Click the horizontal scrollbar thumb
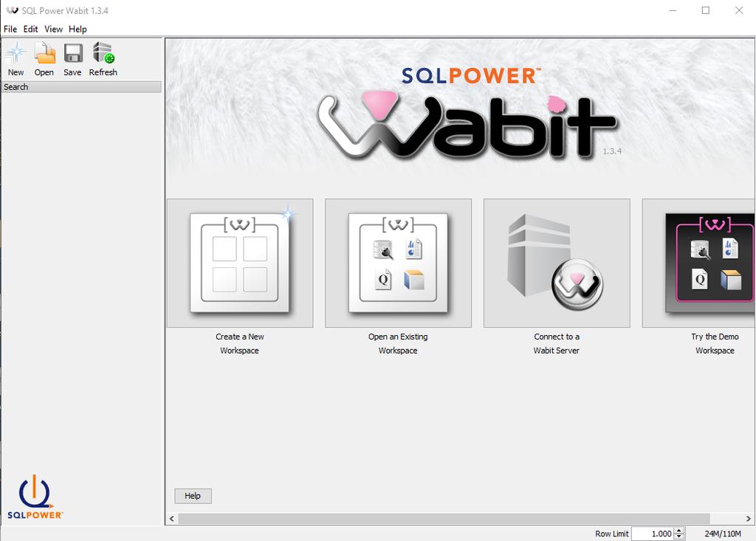The height and width of the screenshot is (541, 756). coord(444,519)
